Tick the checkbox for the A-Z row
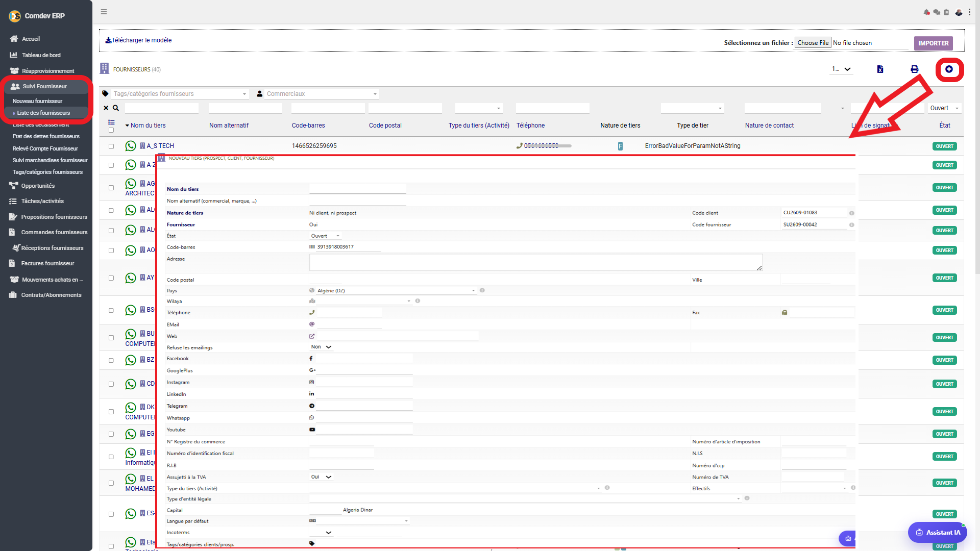Screen dimensions: 980x551 111,165
